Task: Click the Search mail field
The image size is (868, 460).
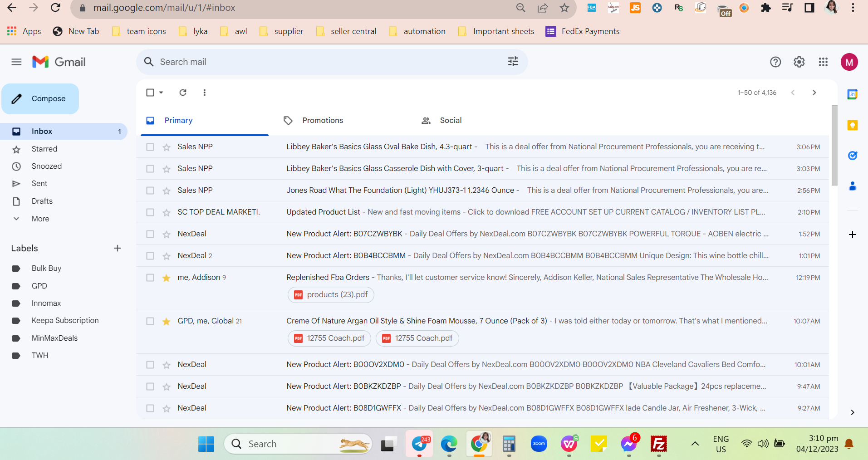Action: [332, 62]
